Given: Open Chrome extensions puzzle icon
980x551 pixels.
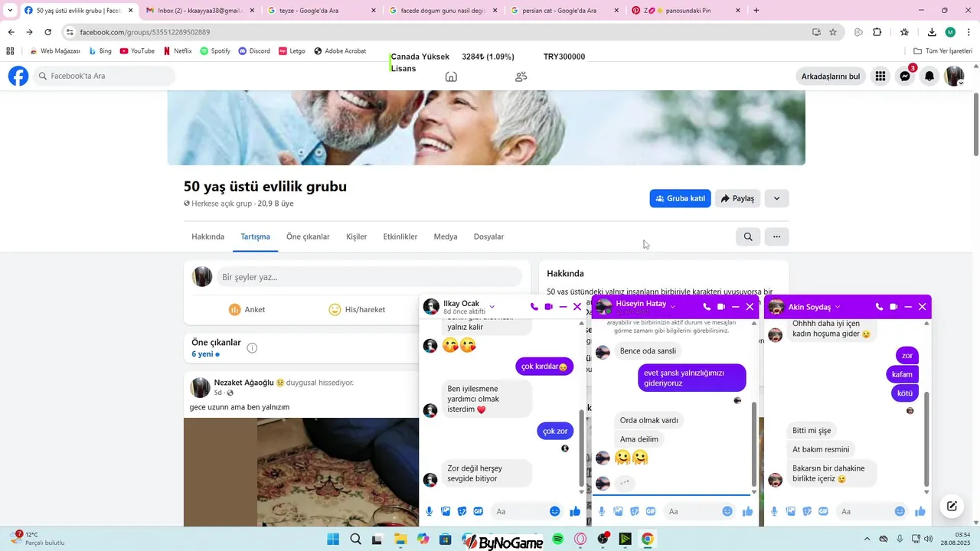Looking at the screenshot, I should click(877, 32).
